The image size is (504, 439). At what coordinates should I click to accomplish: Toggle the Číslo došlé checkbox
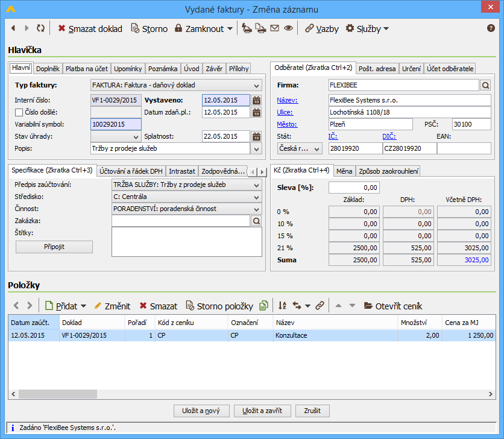(x=19, y=112)
